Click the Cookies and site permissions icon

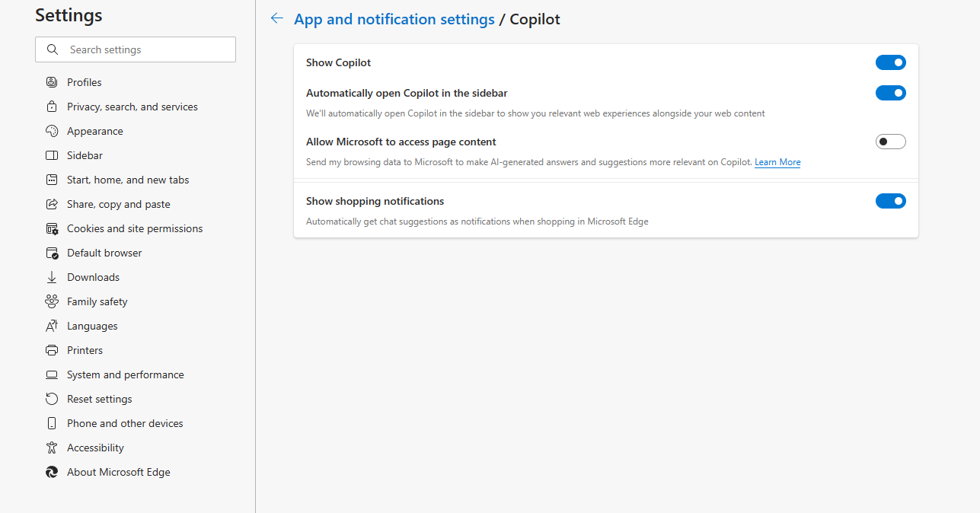[x=52, y=228]
